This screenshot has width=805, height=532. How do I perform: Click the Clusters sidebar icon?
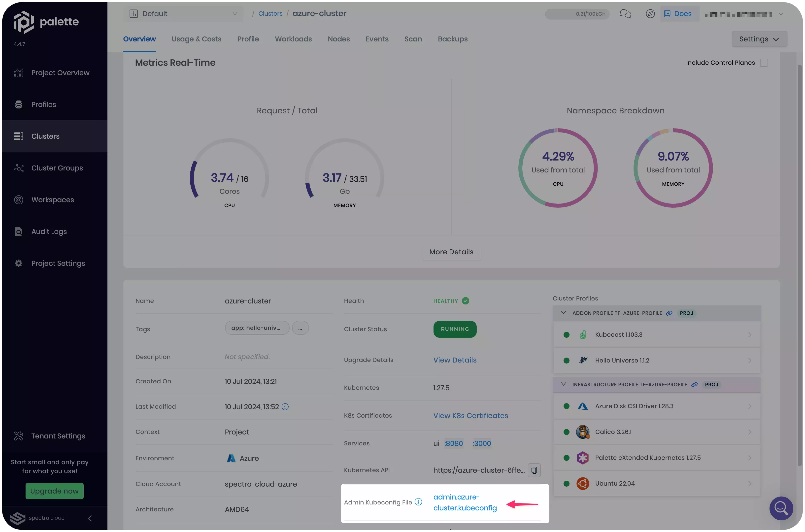(x=19, y=136)
